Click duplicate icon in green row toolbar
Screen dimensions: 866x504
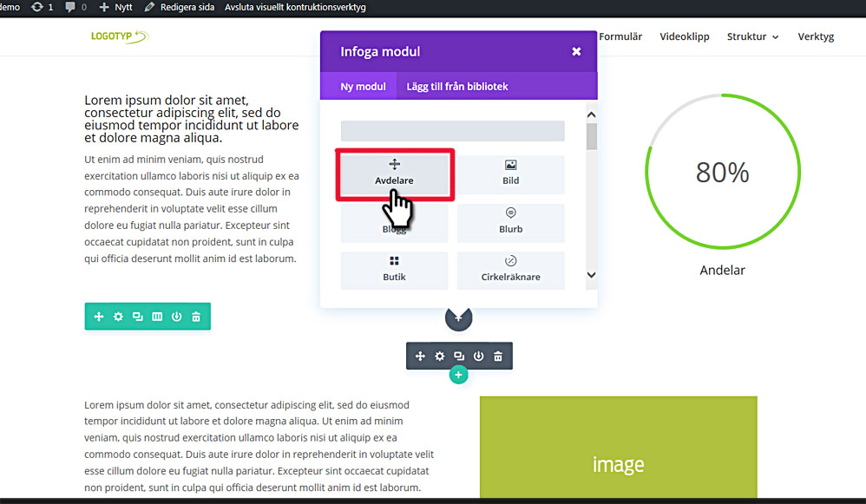coord(137,317)
